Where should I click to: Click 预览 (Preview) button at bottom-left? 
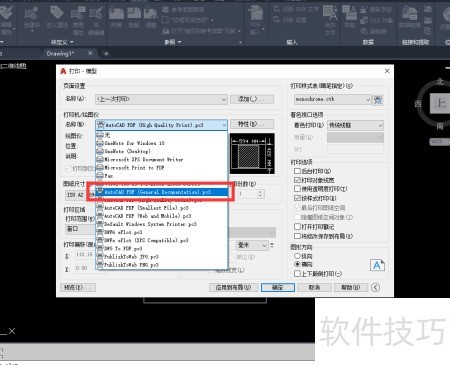pos(78,287)
